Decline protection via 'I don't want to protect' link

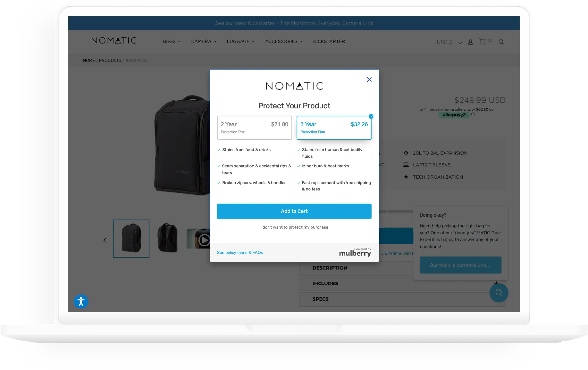(294, 227)
